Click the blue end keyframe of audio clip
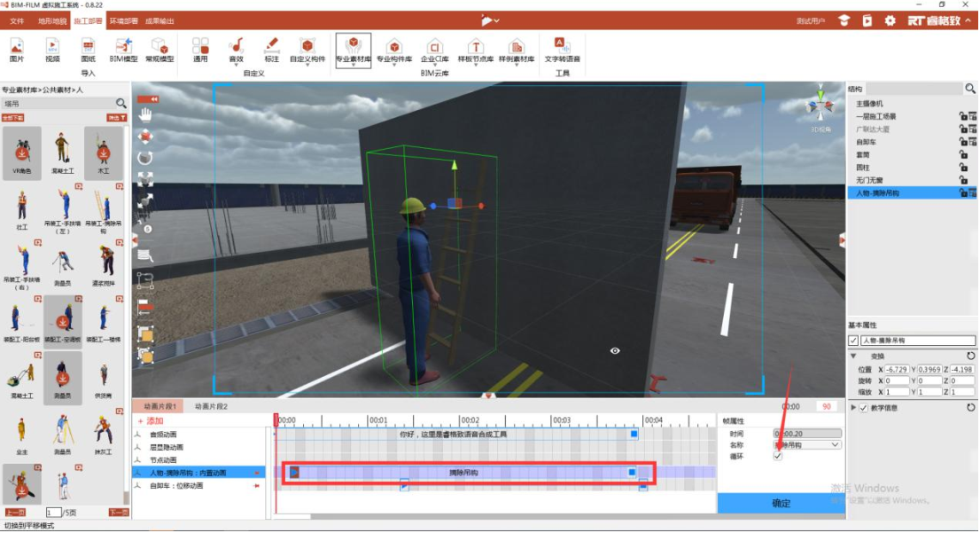 634,435
